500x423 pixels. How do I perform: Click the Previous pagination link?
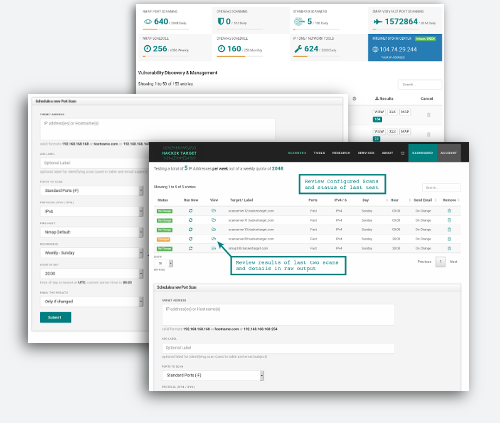(424, 262)
